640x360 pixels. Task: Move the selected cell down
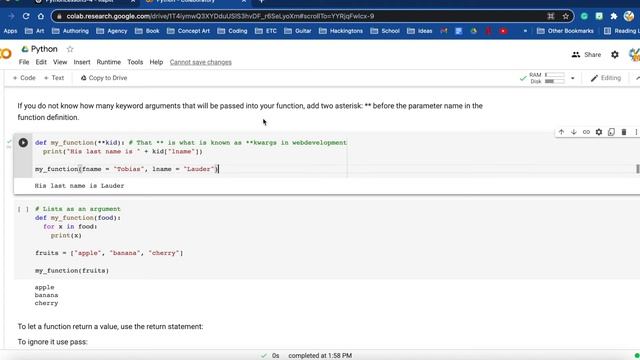point(573,132)
